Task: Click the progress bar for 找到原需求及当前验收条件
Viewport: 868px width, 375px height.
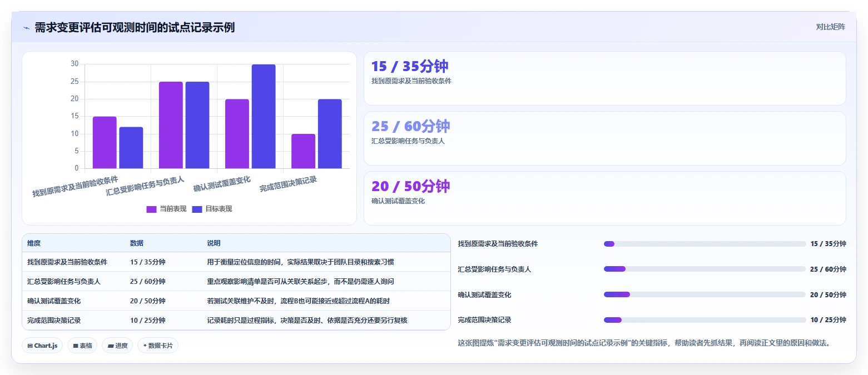Action: [x=705, y=244]
